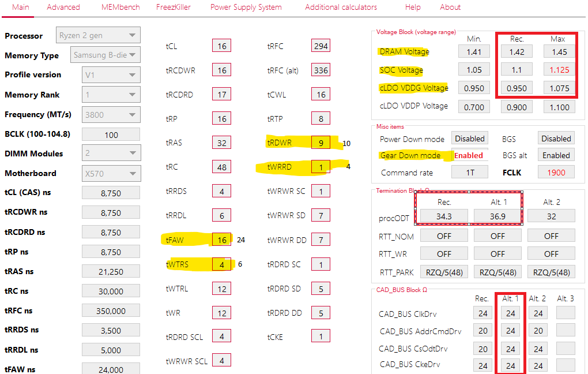Click cLDO VDDG Voltage Max 1.075 box
The width and height of the screenshot is (588, 374).
point(560,88)
